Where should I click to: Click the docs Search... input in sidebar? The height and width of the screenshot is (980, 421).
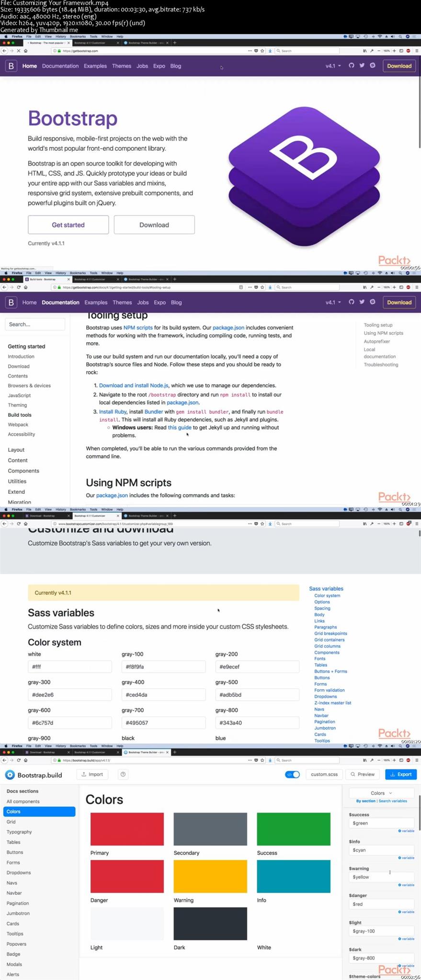pyautogui.click(x=35, y=324)
